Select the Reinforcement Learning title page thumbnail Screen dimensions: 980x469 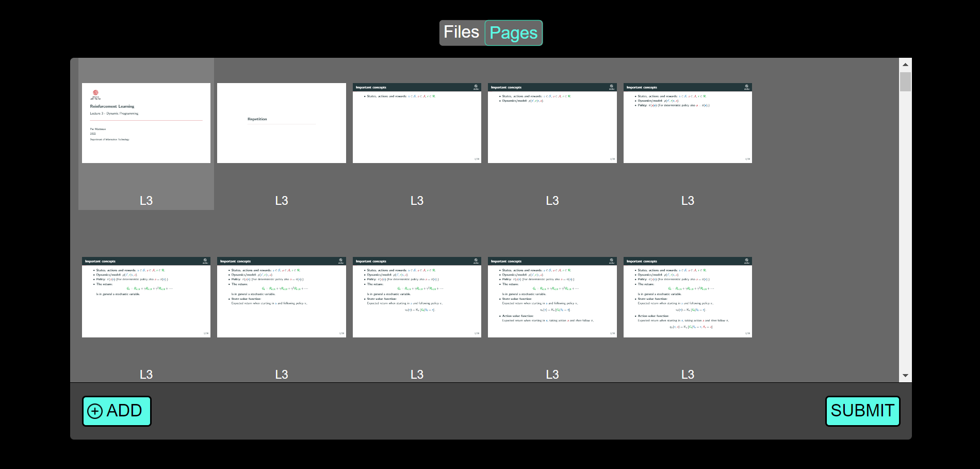[146, 123]
